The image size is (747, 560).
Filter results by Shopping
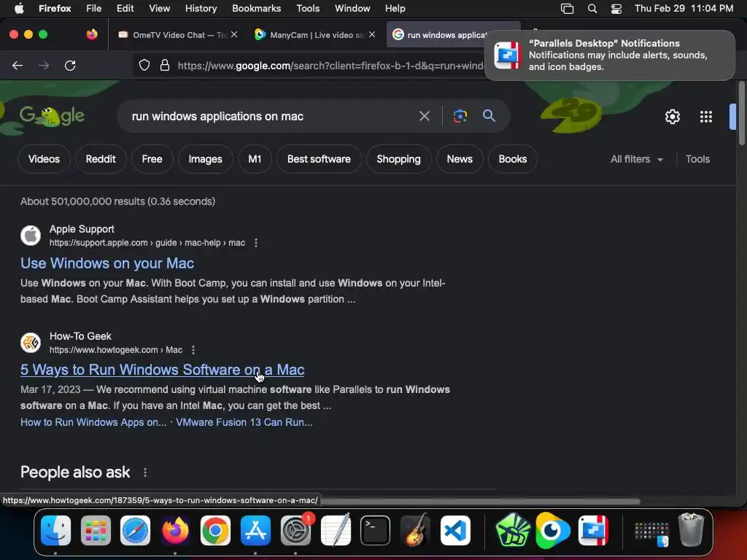coord(399,159)
